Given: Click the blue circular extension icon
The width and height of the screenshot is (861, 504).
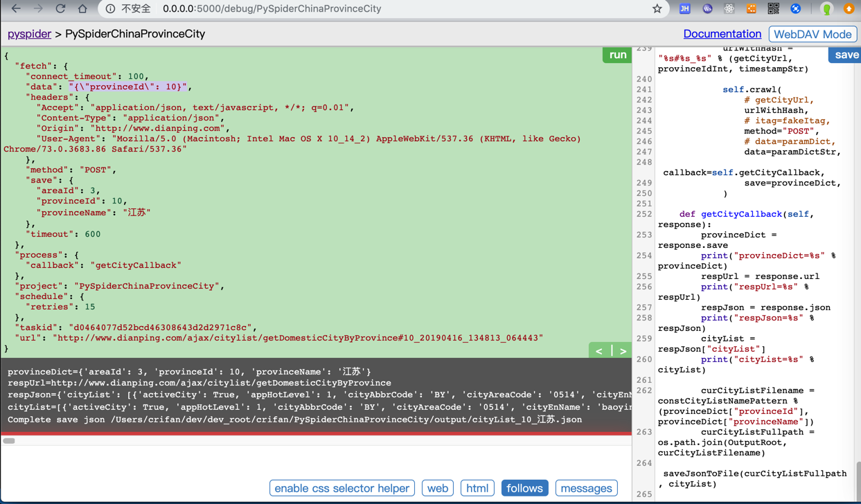Looking at the screenshot, I should (x=795, y=9).
